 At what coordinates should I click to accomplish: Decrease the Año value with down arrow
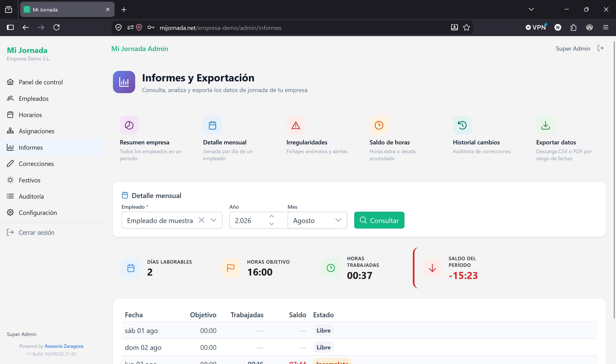[x=271, y=224]
